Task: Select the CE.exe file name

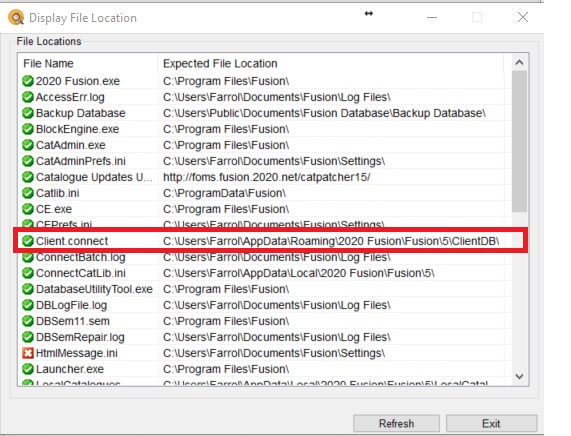Action: (54, 209)
